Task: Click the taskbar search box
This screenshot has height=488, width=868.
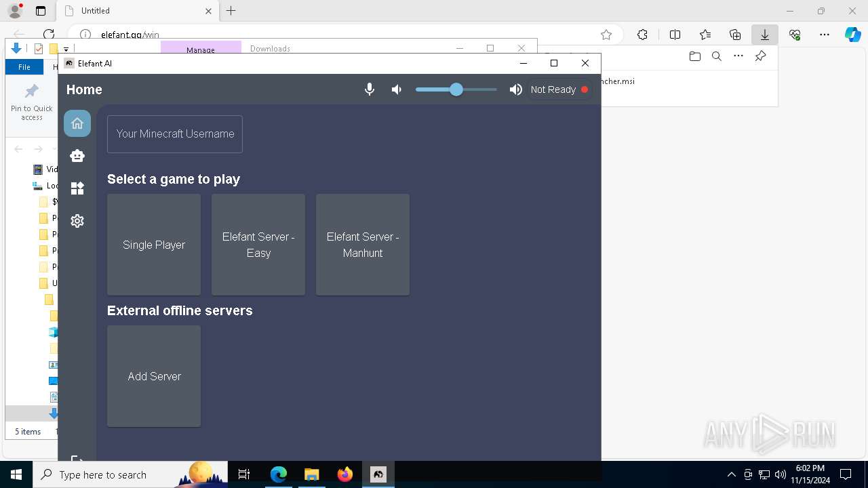Action: point(130,474)
